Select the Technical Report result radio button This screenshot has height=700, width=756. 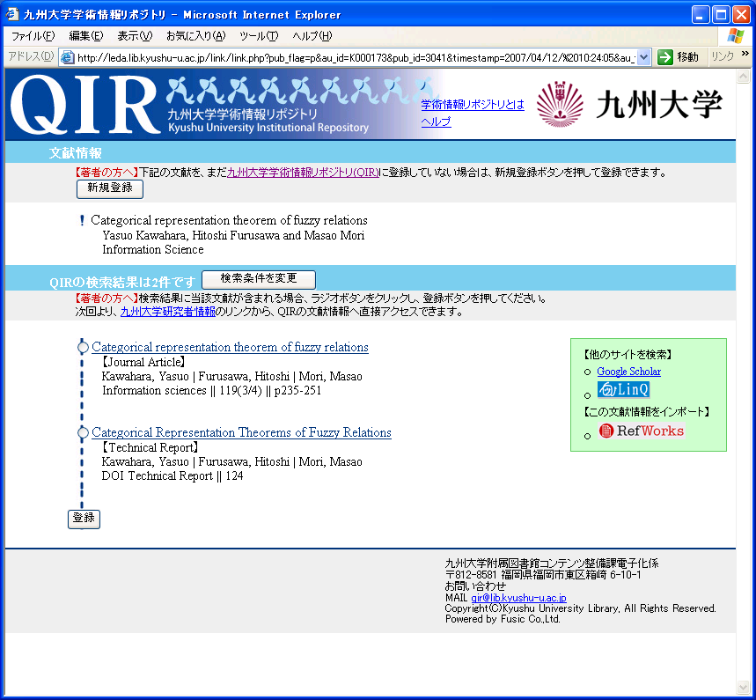[83, 433]
